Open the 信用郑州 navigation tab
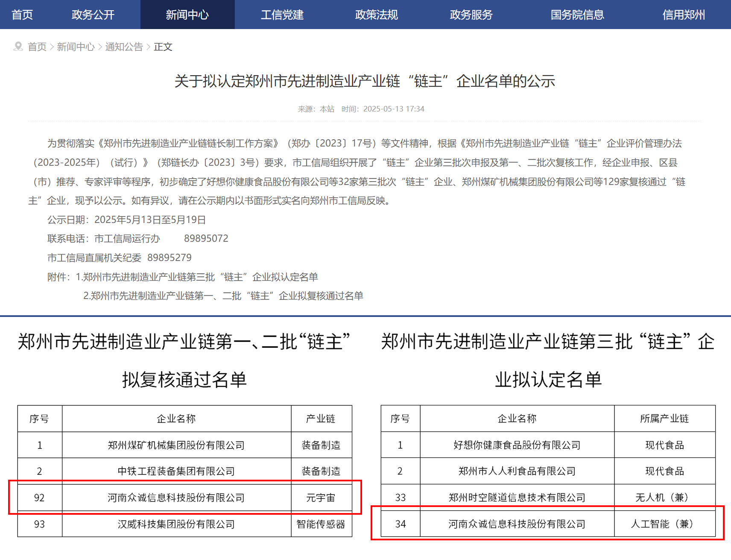The width and height of the screenshot is (731, 560). 684,15
